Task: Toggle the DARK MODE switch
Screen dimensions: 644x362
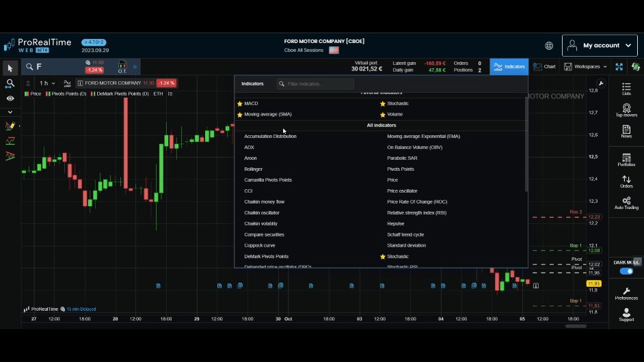Action: click(626, 271)
